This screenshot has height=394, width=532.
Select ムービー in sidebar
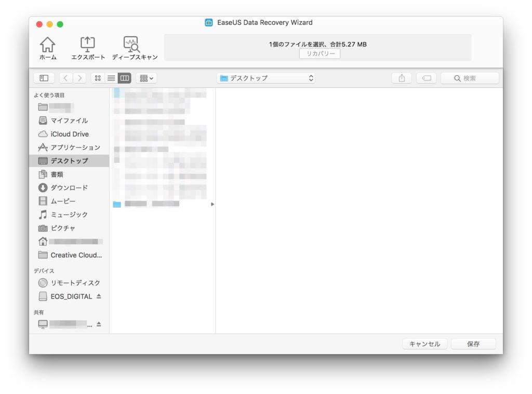69,201
